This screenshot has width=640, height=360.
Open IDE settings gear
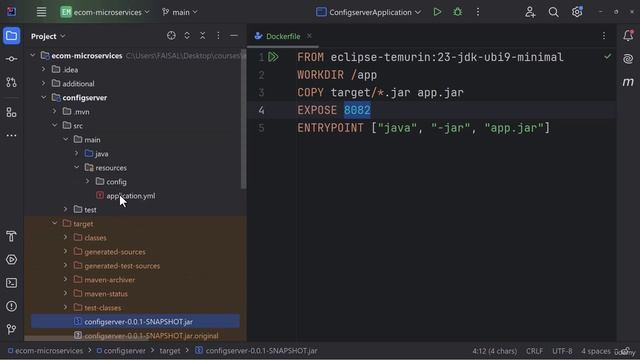coord(577,12)
